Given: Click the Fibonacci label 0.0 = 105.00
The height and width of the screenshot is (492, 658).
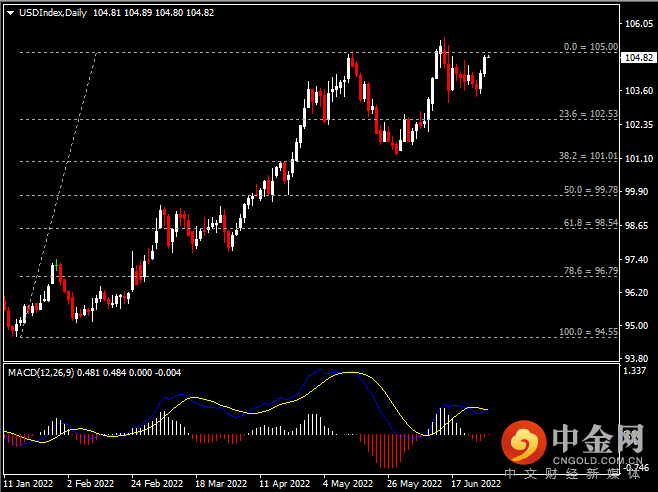Looking at the screenshot, I should click(x=590, y=47).
